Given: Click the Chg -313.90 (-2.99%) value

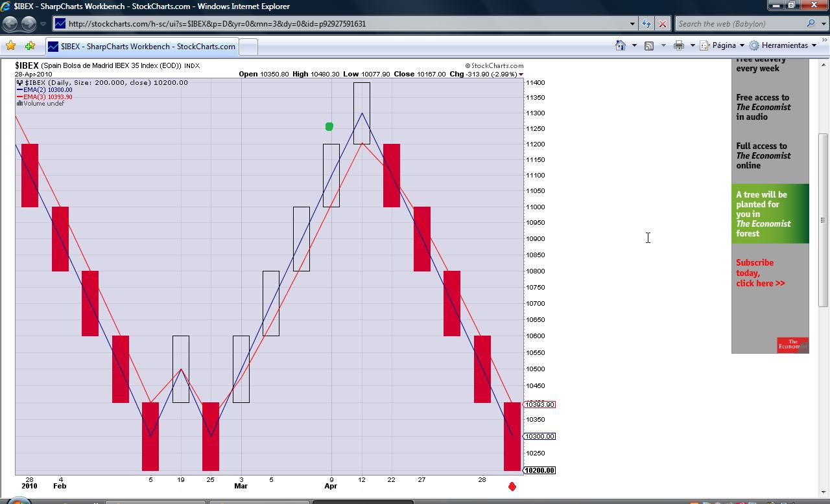Looking at the screenshot, I should 483,74.
